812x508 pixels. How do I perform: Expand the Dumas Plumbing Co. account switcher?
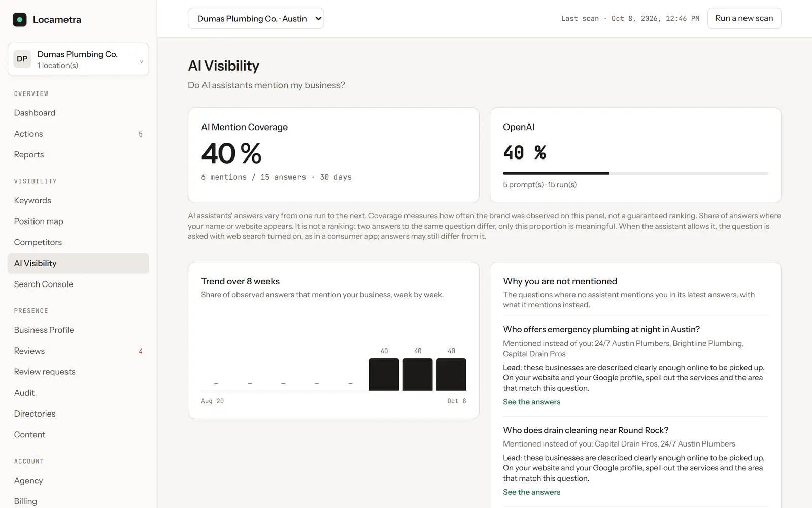tap(78, 59)
